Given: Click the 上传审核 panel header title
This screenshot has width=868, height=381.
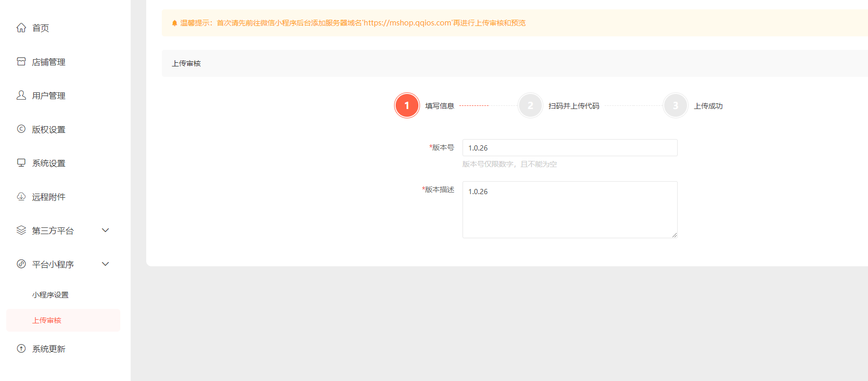Looking at the screenshot, I should (186, 63).
